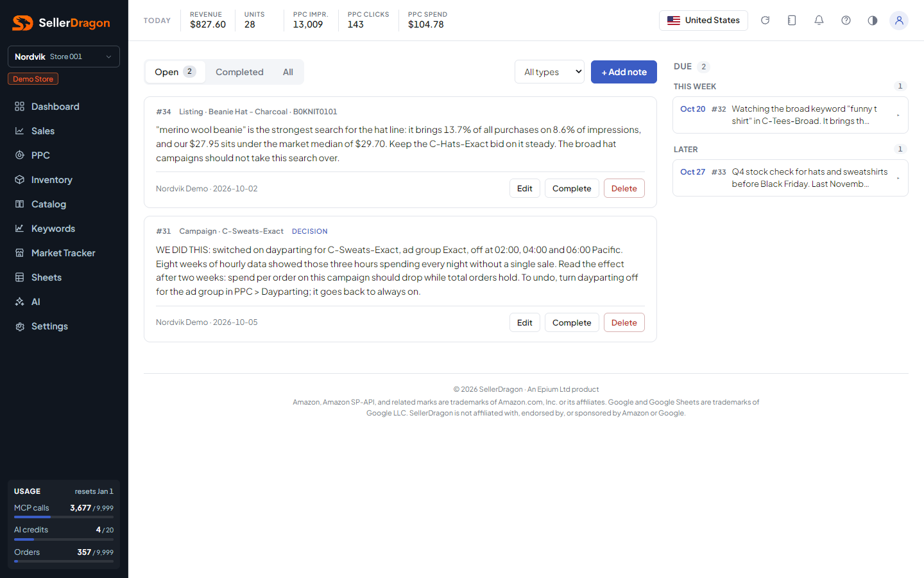Edit note #31 for C-Sweats-Exact campaign
The height and width of the screenshot is (578, 924).
coord(525,322)
